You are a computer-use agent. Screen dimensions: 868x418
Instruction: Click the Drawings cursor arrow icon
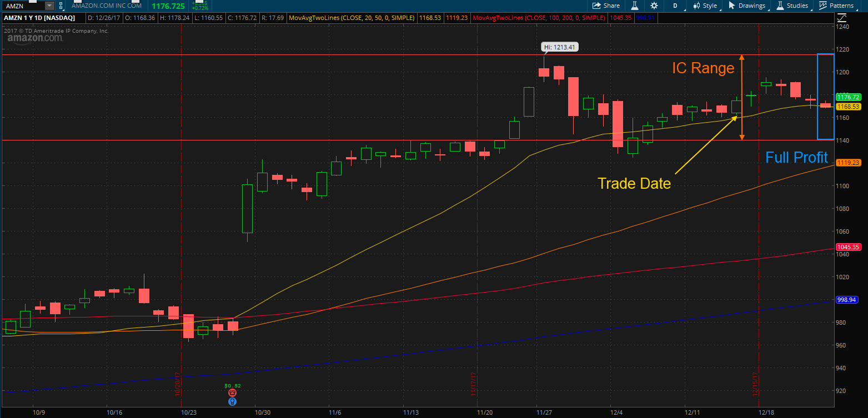tap(731, 6)
